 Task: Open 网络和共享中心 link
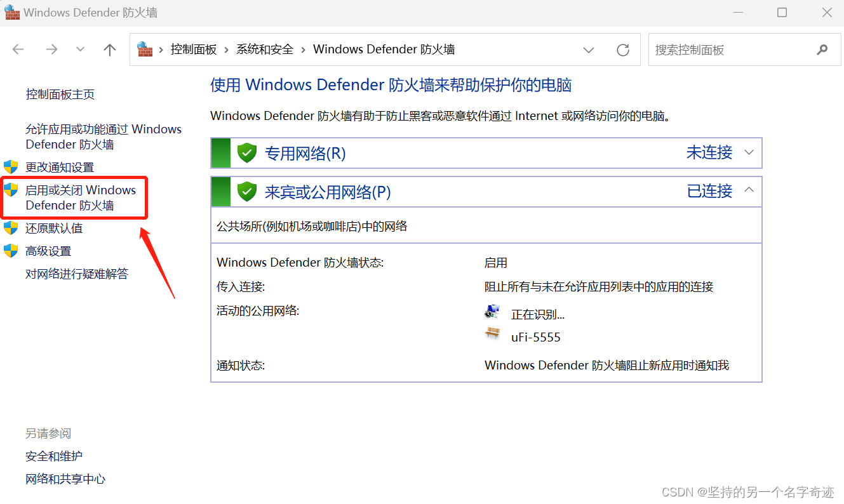coord(65,479)
